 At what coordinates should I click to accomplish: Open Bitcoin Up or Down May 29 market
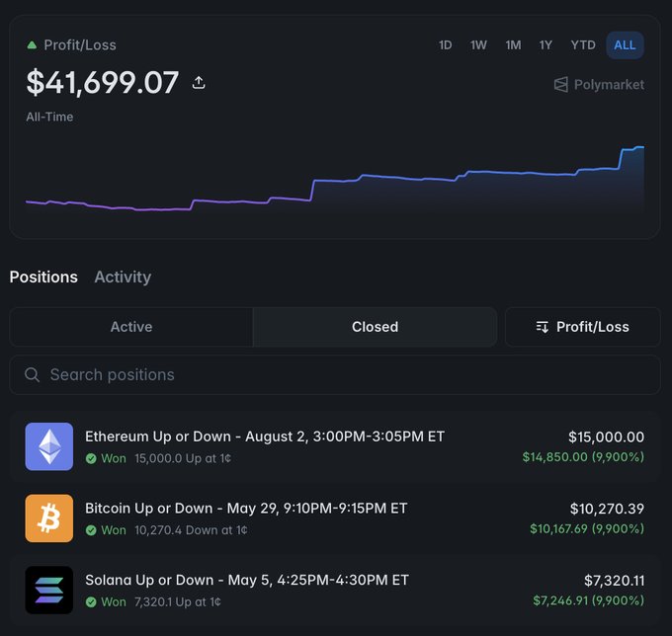[x=246, y=509]
